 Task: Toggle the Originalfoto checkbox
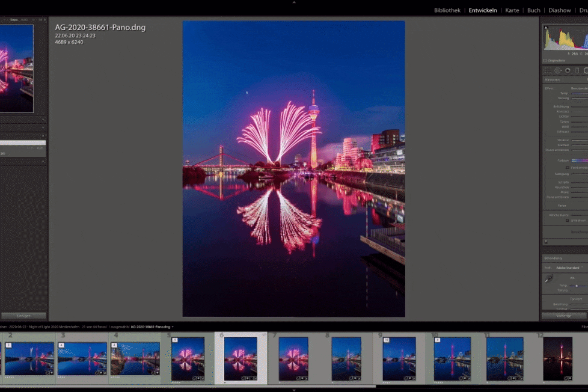(x=545, y=60)
